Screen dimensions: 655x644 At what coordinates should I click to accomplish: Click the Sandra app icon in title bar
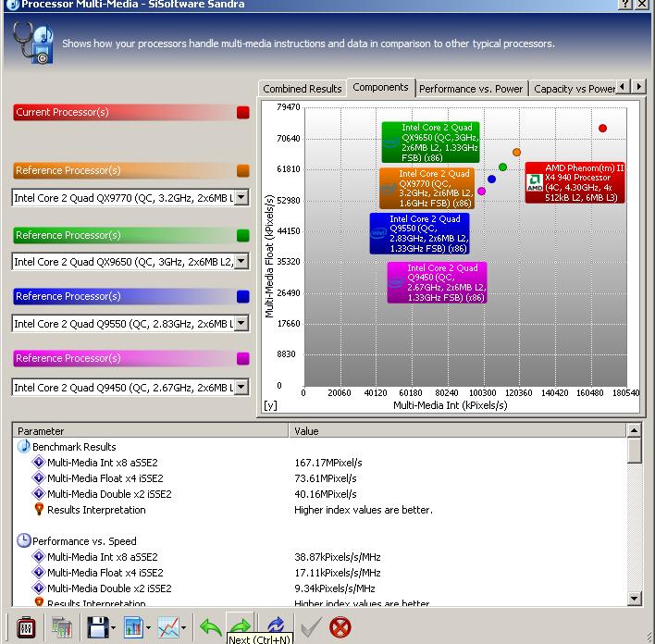click(x=13, y=5)
